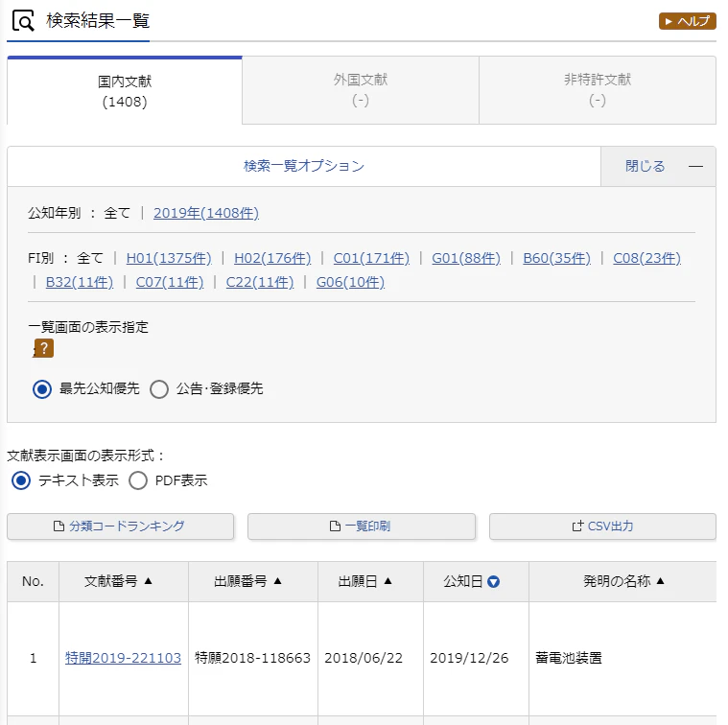Filter FI by G06(10件)
Screen dimensions: 728x725
pos(350,282)
